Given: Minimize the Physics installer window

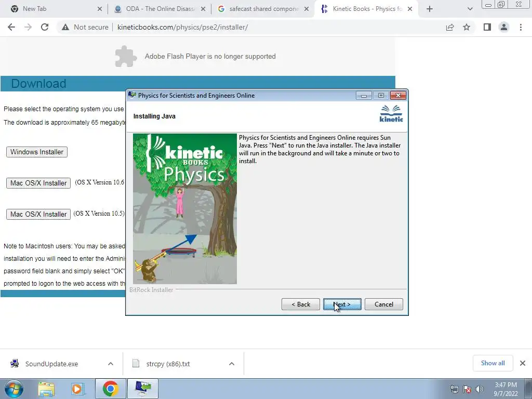Looking at the screenshot, I should (364, 96).
